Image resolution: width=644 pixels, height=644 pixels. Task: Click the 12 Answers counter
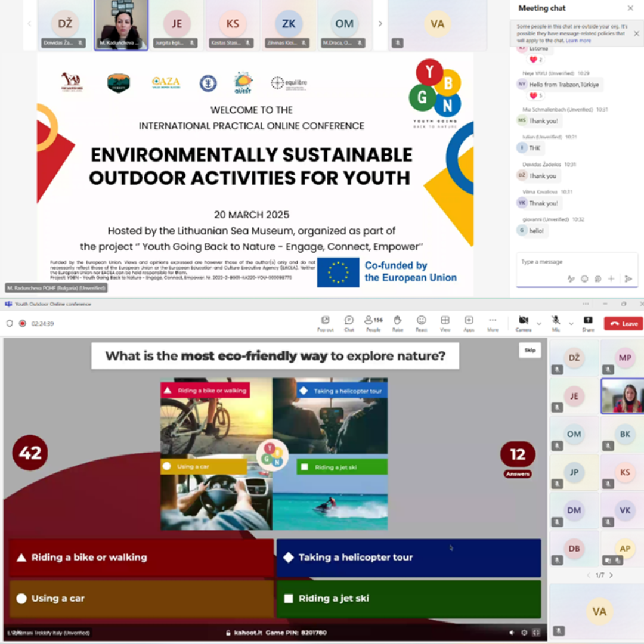pos(518,459)
